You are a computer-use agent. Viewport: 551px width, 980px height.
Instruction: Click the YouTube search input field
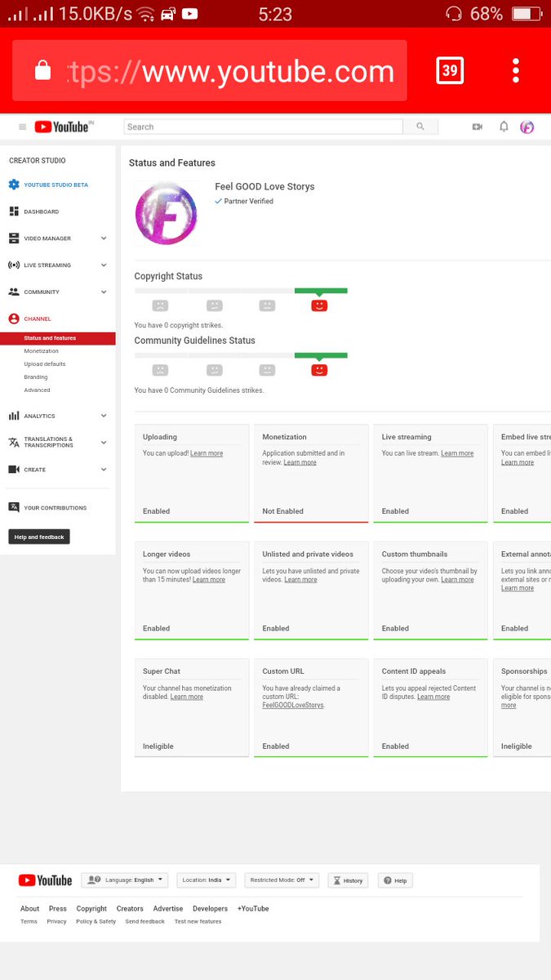coord(264,127)
